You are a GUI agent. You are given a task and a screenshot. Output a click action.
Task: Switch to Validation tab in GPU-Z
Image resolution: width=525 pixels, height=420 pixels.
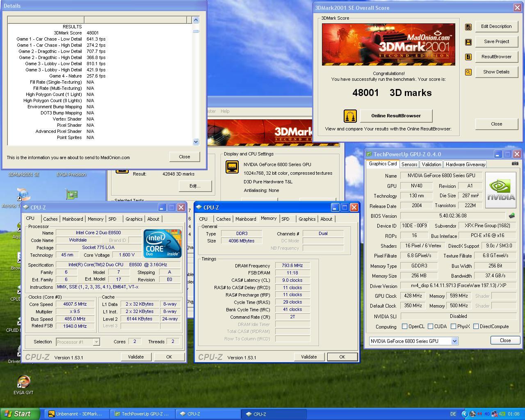431,164
